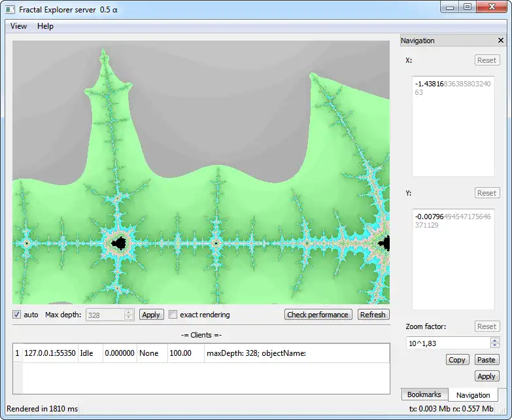Viewport: 512px width, 420px height.
Task: Paste navigation coordinates
Action: pyautogui.click(x=486, y=360)
